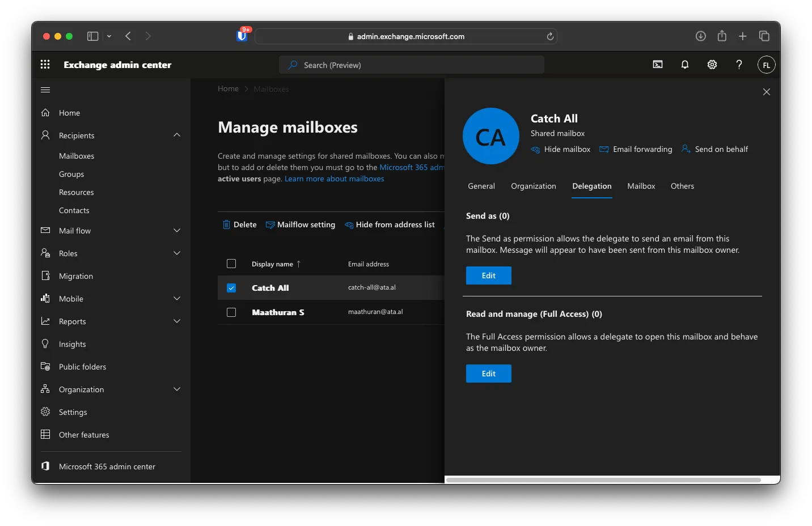Click Edit under Send as
Screen dimensions: 812x526
coord(489,275)
